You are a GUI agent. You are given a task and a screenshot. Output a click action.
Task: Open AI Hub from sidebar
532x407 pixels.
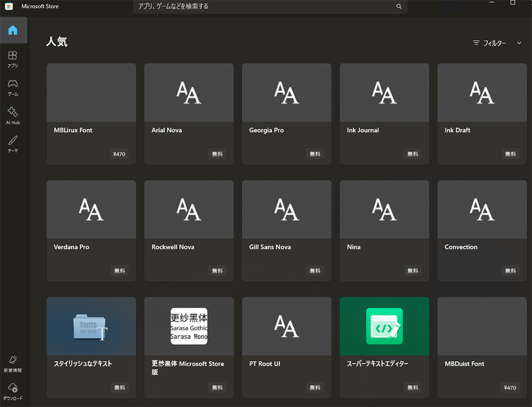13,116
